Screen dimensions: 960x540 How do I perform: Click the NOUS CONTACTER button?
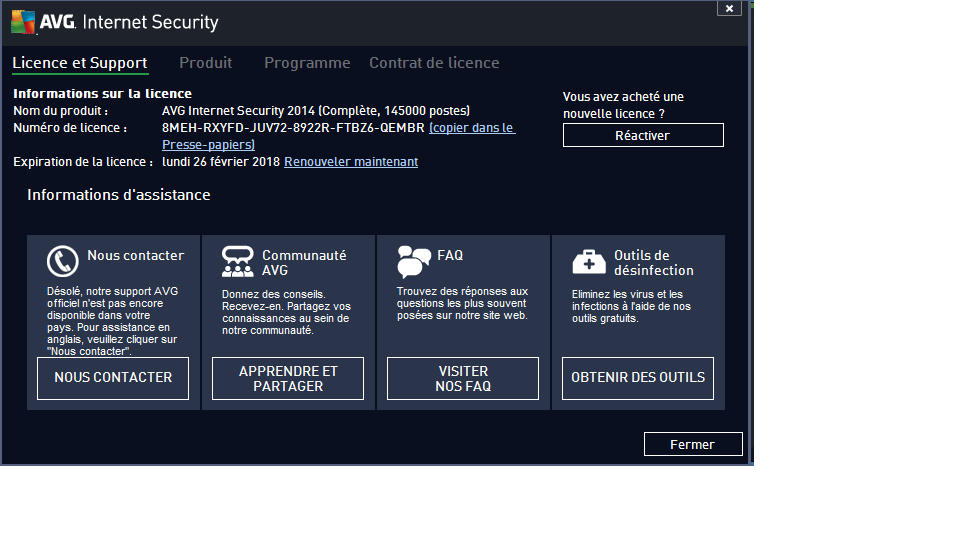click(113, 378)
